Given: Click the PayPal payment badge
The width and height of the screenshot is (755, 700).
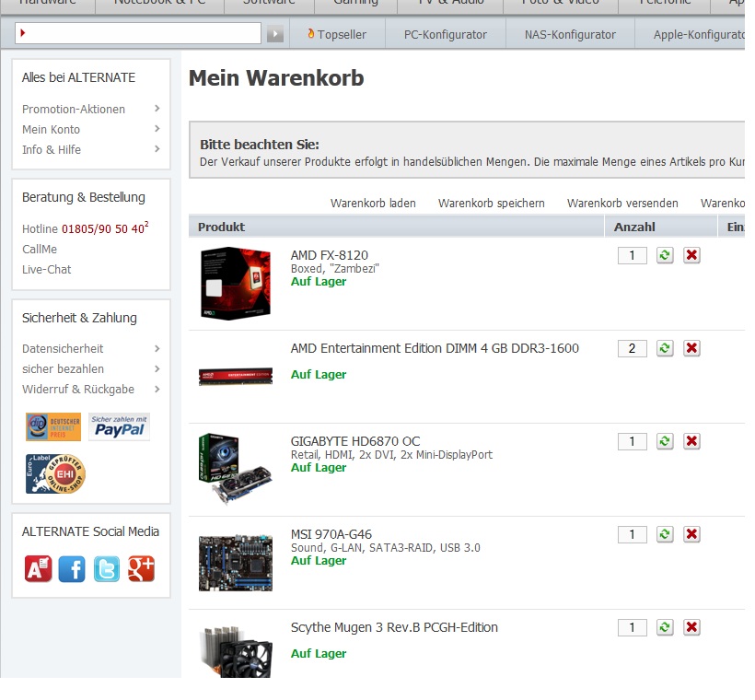Looking at the screenshot, I should (119, 426).
